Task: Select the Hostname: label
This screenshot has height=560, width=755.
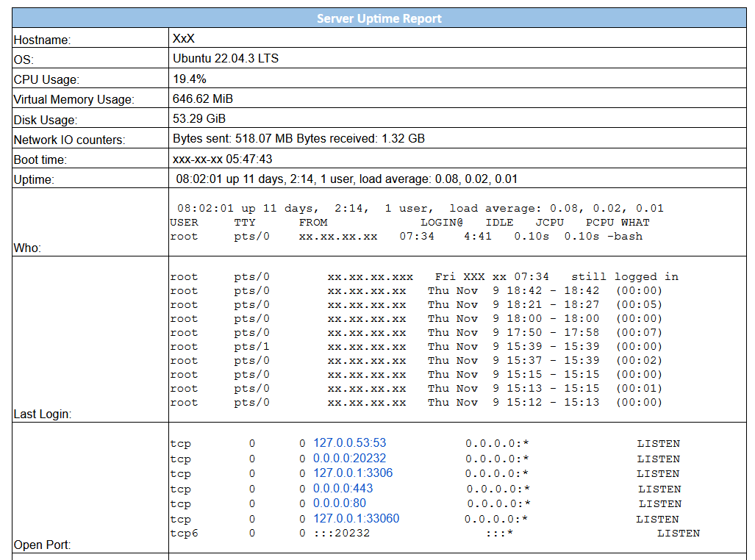Action: click(x=43, y=40)
